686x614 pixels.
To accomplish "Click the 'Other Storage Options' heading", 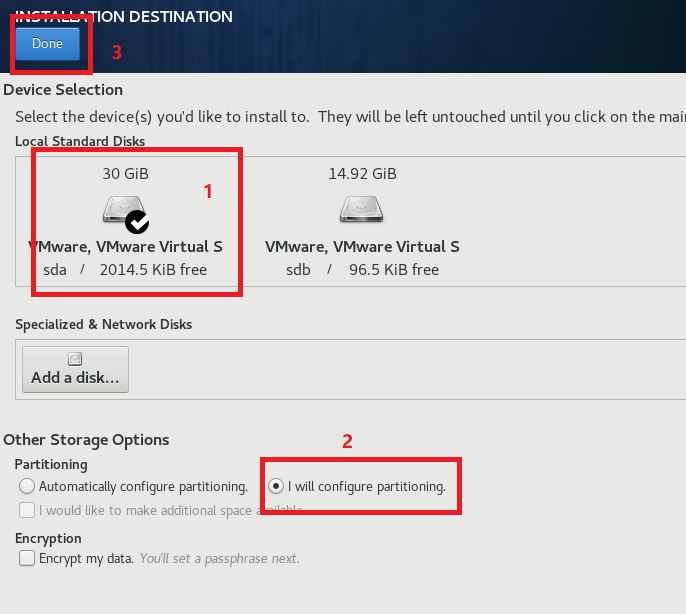I will pos(86,440).
